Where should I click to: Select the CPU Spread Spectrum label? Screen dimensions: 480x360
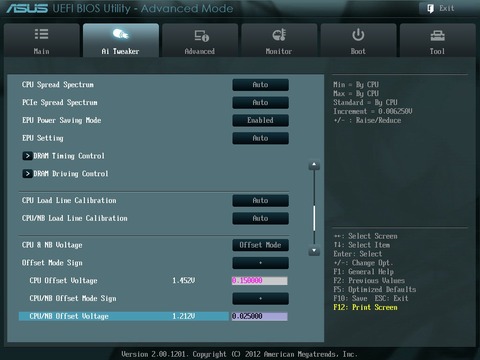(58, 85)
